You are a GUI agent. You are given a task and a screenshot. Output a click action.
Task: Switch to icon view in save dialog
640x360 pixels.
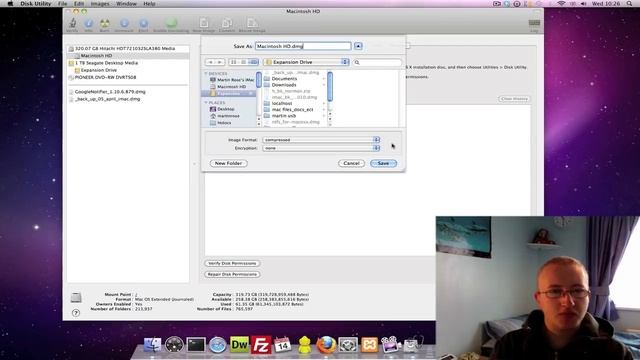click(233, 62)
